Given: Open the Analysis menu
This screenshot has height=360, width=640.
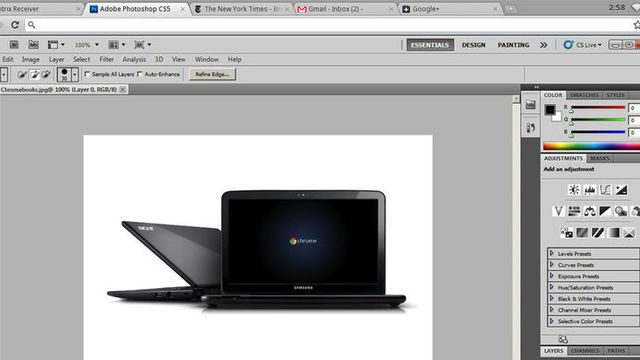Looking at the screenshot, I should [x=134, y=60].
